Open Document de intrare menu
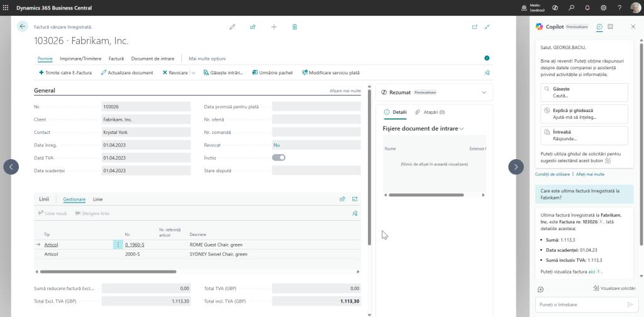The image size is (644, 317). 152,58
